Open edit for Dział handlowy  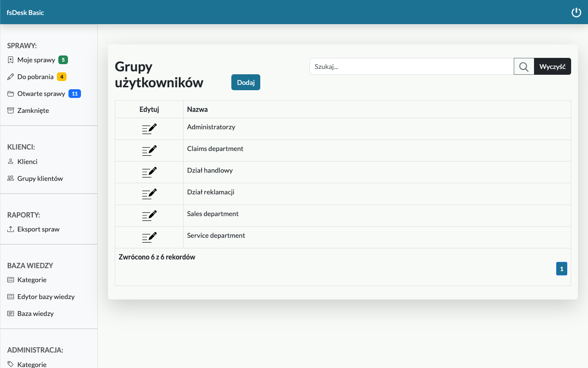point(149,172)
